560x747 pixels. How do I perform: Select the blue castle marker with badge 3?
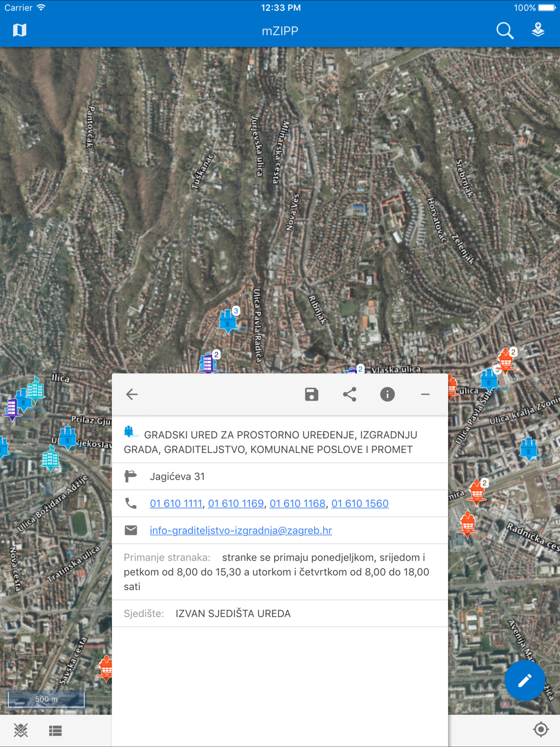[x=228, y=320]
